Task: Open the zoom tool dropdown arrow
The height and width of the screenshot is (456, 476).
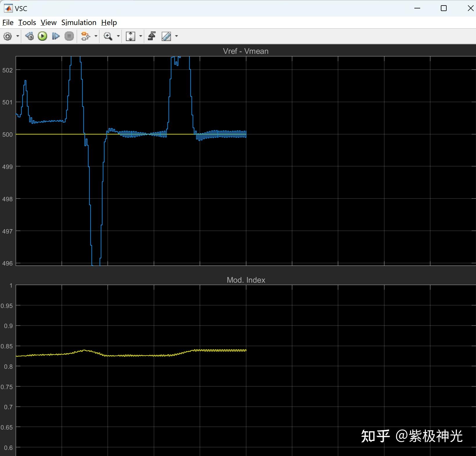Action: point(118,36)
